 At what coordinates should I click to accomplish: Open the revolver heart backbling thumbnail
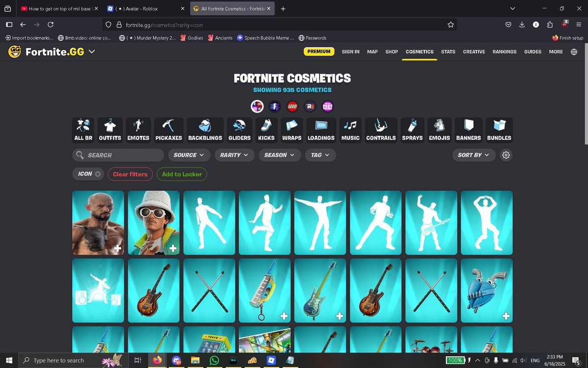tap(487, 290)
